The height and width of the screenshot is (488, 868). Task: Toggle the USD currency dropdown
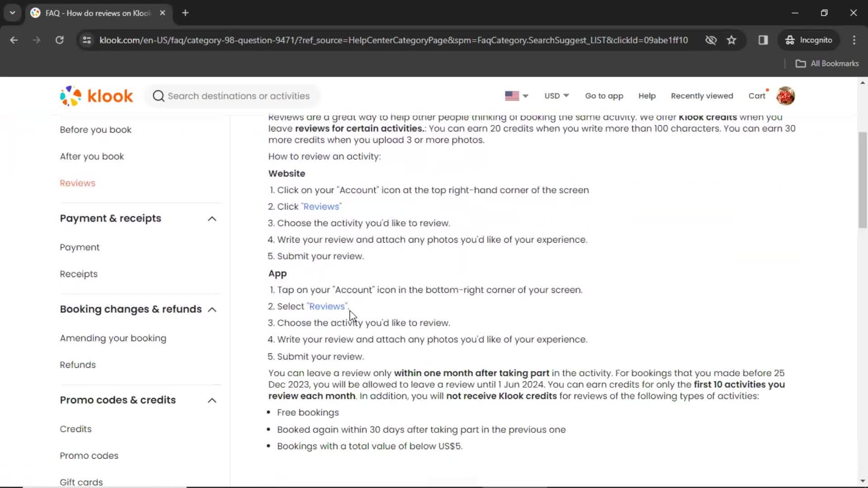tap(556, 96)
